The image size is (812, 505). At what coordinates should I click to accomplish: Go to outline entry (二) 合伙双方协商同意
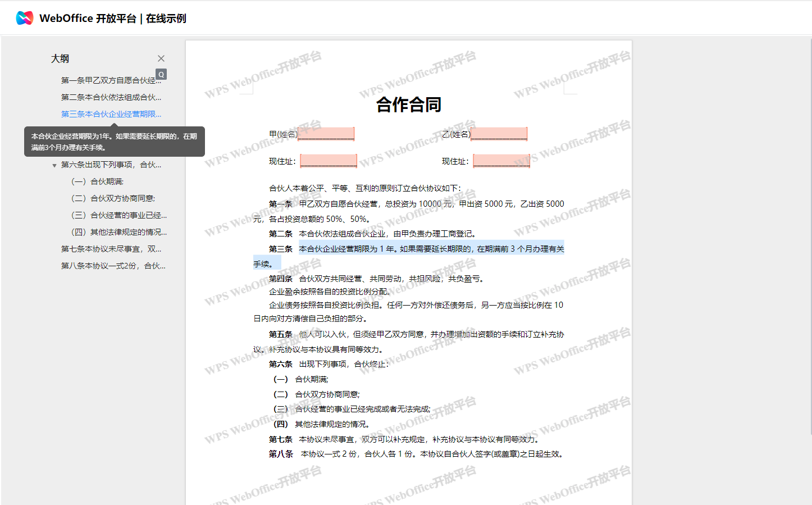113,198
